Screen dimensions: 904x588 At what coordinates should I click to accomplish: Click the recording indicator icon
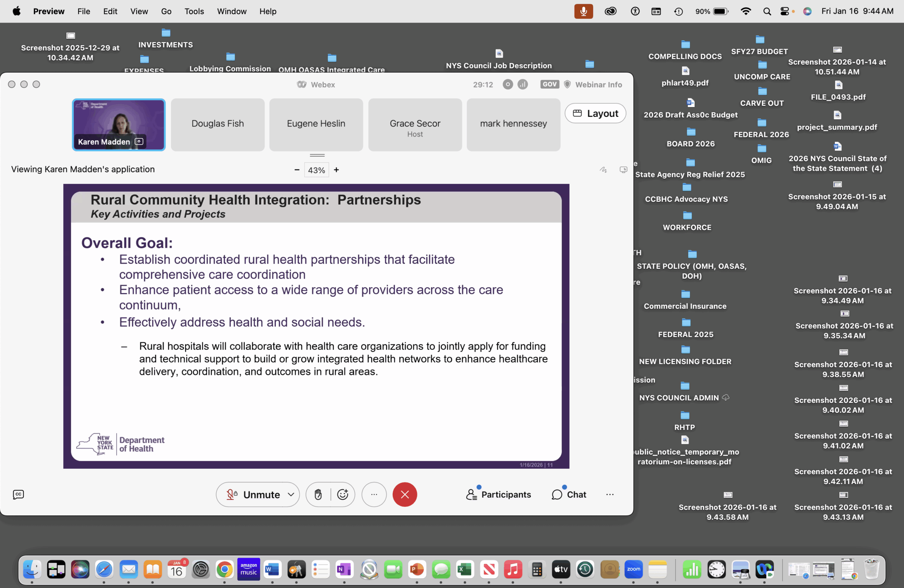point(507,84)
